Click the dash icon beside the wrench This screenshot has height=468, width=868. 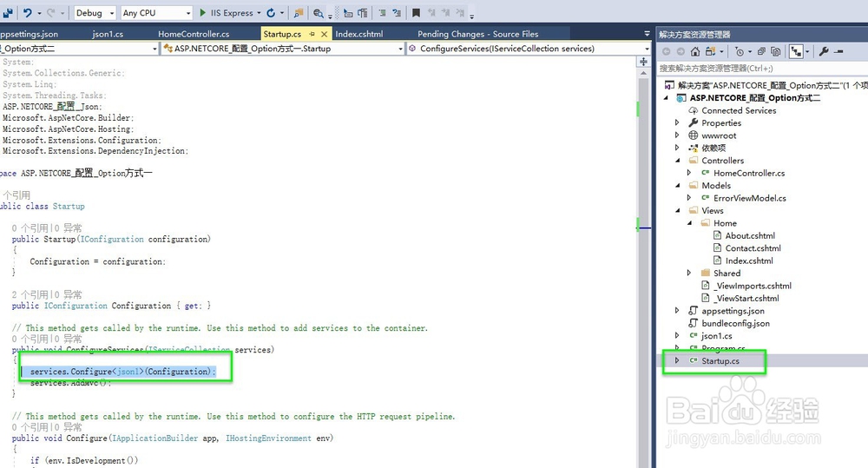tap(838, 51)
